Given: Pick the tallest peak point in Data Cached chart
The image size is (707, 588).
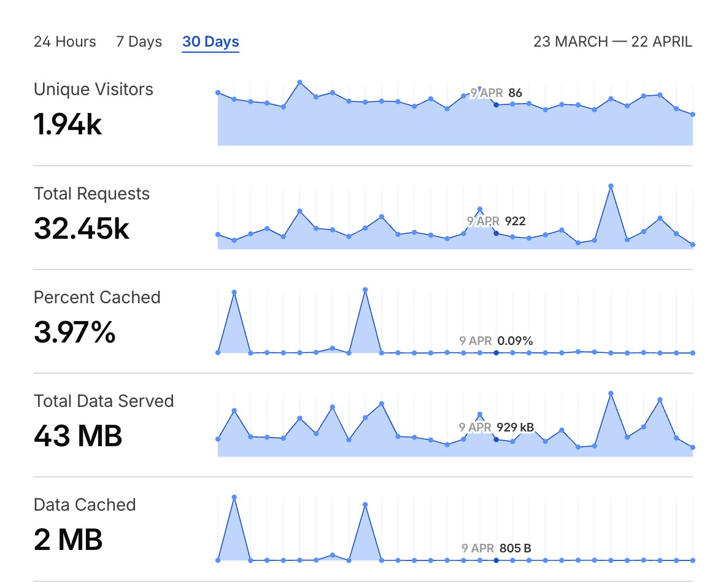Looking at the screenshot, I should tap(234, 497).
